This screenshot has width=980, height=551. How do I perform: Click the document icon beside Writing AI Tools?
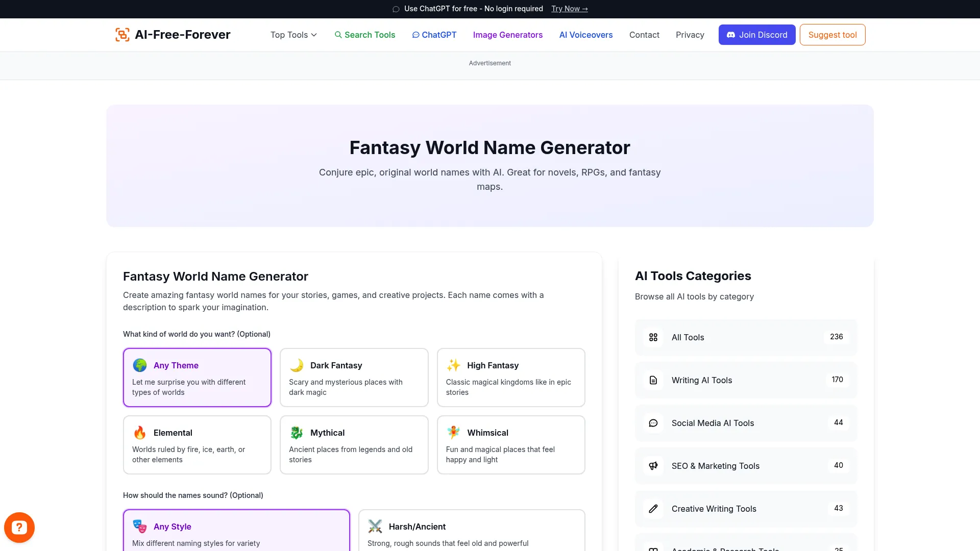tap(653, 380)
